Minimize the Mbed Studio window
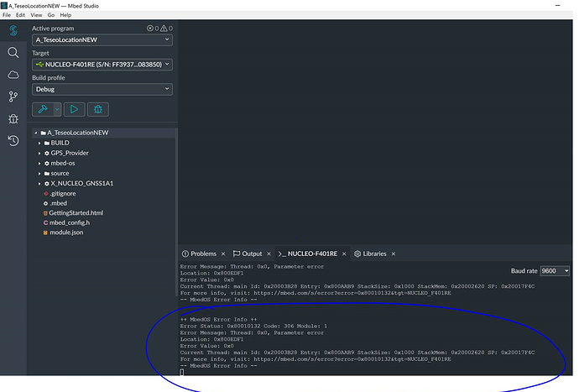 tap(557, 6)
